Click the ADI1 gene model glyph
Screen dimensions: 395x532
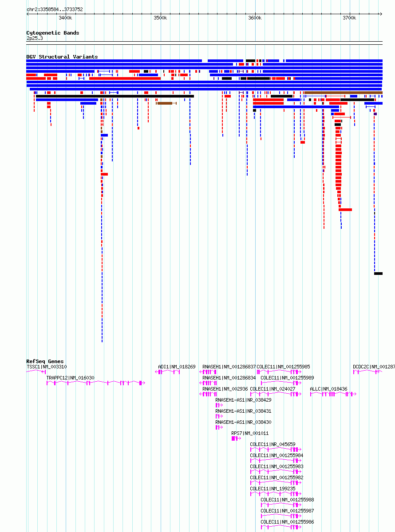168,372
